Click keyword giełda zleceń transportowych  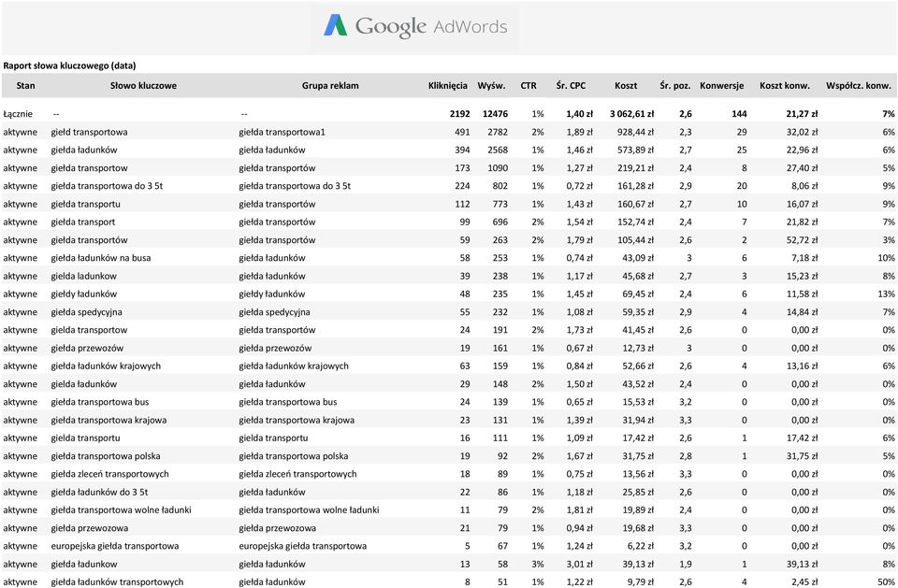tap(110, 474)
